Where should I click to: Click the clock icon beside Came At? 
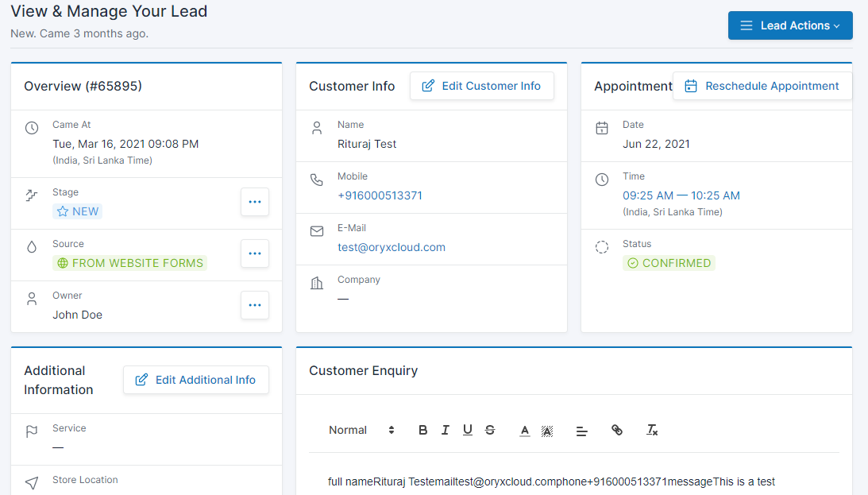(32, 128)
